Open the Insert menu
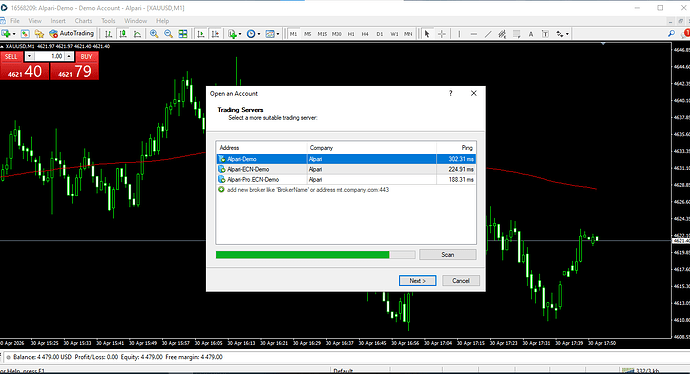Viewport: 690px width, 374px height. coord(58,21)
